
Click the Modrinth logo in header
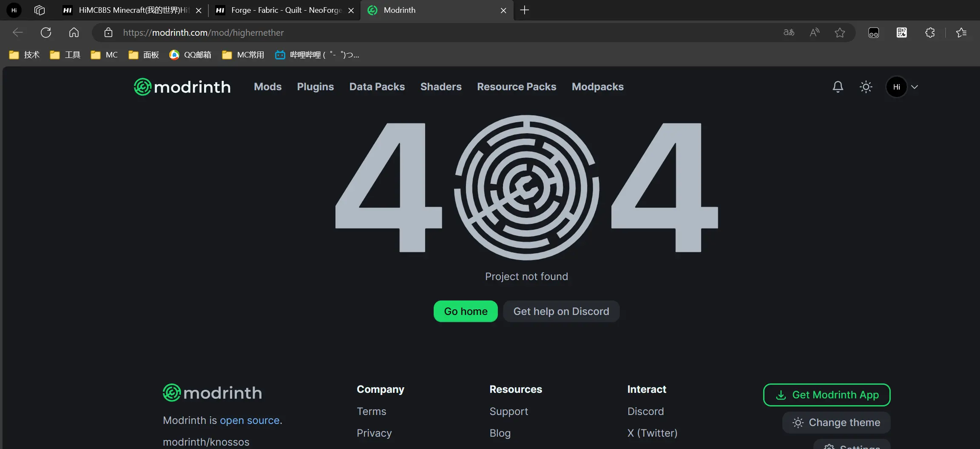point(182,87)
